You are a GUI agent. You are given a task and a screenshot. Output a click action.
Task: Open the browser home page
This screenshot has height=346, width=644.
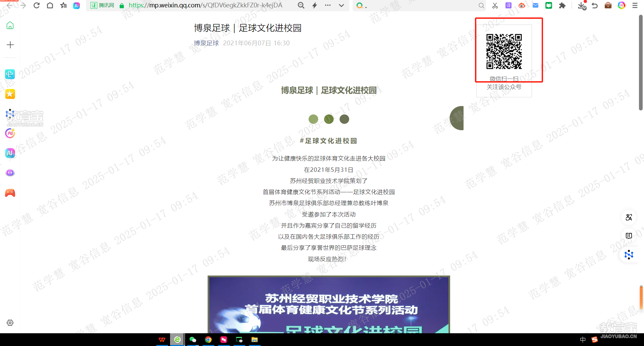pyautogui.click(x=50, y=5)
